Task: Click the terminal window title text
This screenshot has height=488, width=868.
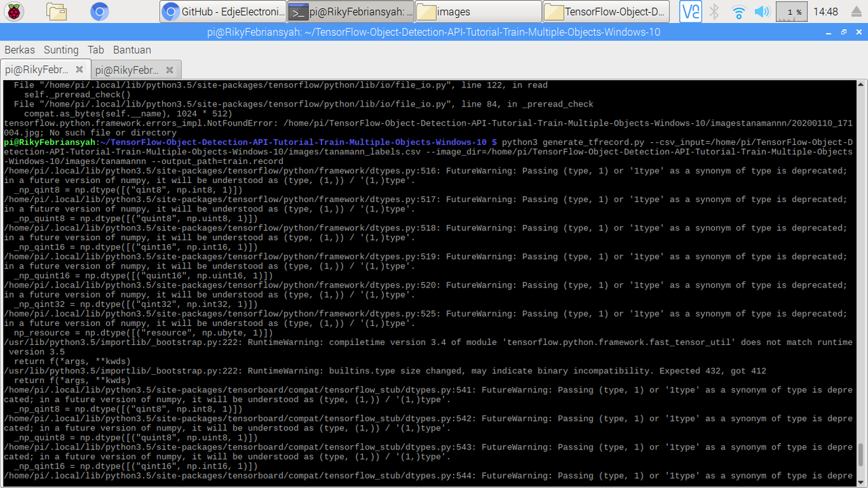Action: [x=434, y=32]
